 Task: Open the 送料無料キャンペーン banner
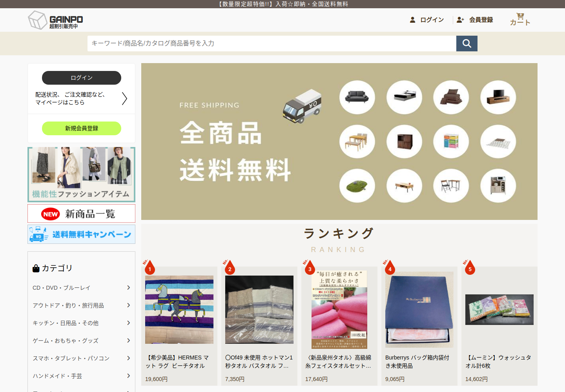(82, 234)
